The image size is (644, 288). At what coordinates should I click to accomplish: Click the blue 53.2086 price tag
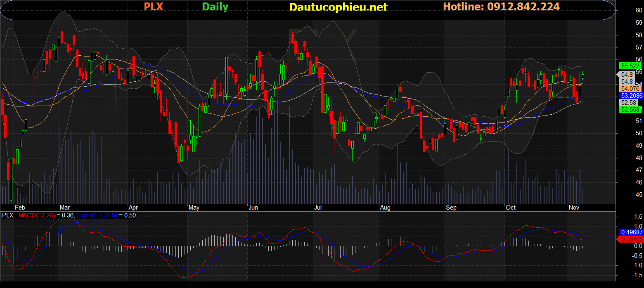pos(631,95)
